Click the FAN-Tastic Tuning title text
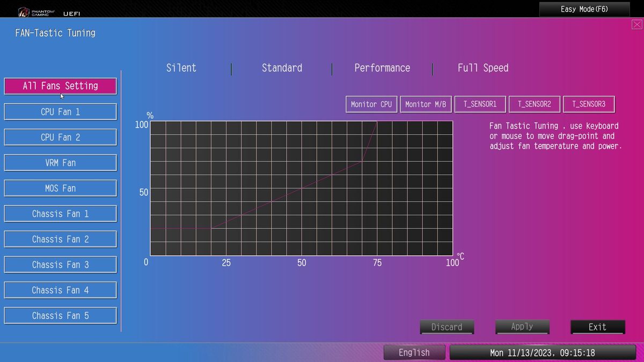Screen dimensions: 644x362 [x=55, y=33]
